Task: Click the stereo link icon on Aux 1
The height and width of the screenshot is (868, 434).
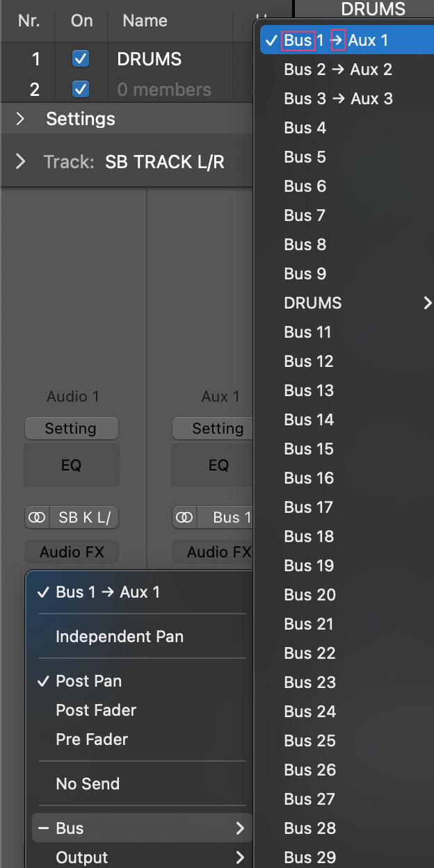Action: pos(184,518)
